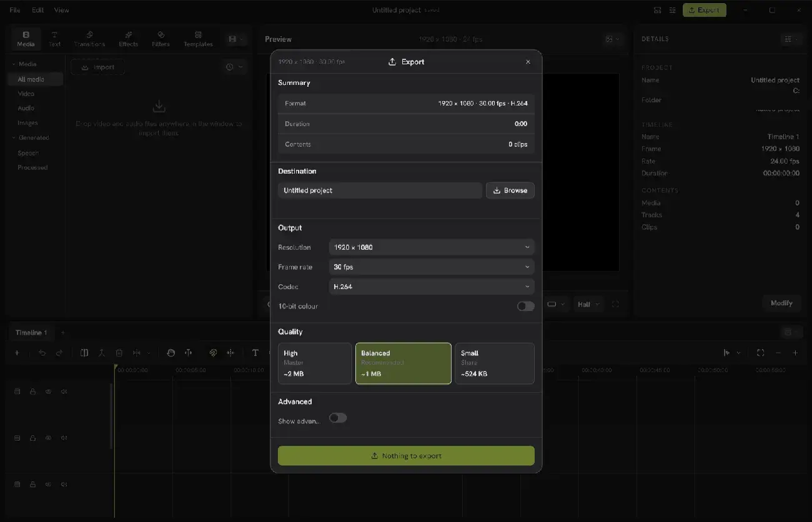
Task: Click the split clip icon in timeline toolbar
Action: pos(84,353)
